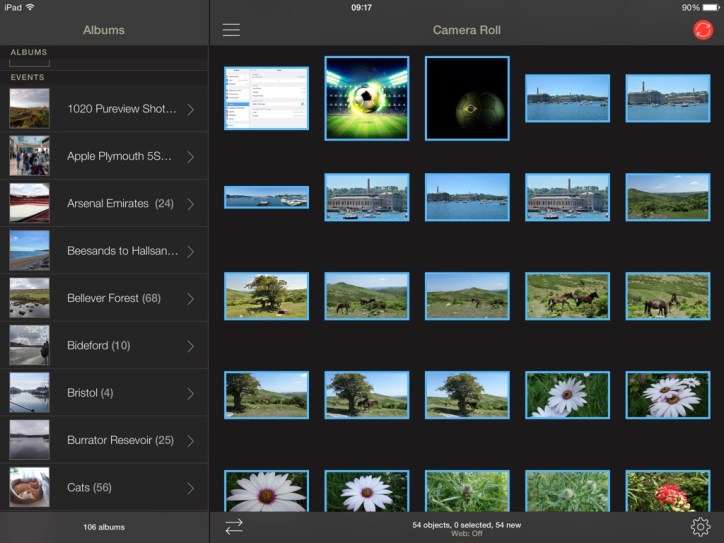Select the wide harbor panorama thumbnail

coord(266,197)
